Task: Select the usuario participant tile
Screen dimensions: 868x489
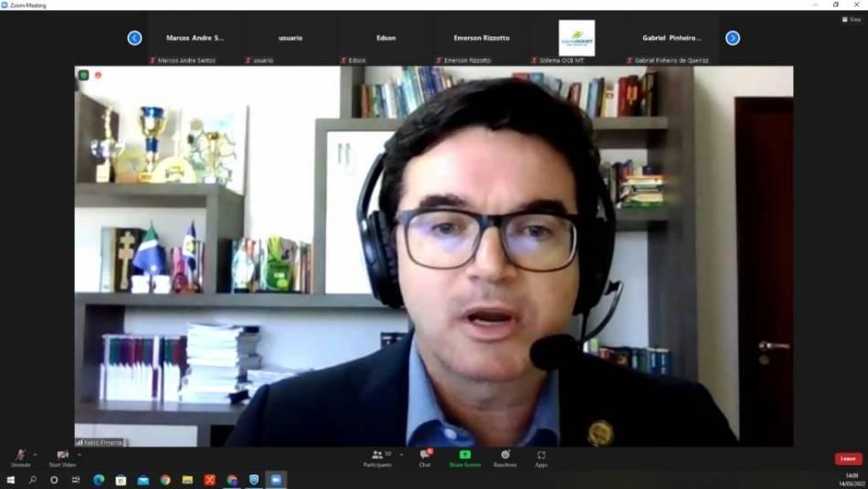Action: tap(291, 38)
